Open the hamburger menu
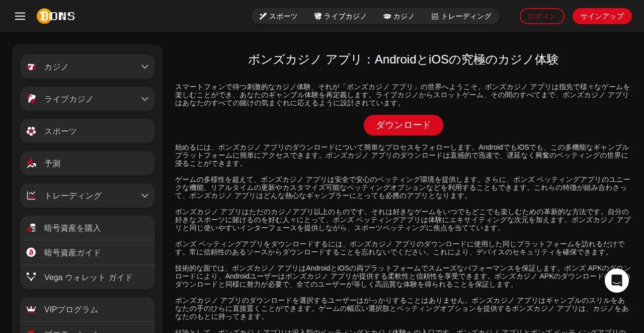The height and width of the screenshot is (333, 644). click(x=20, y=16)
